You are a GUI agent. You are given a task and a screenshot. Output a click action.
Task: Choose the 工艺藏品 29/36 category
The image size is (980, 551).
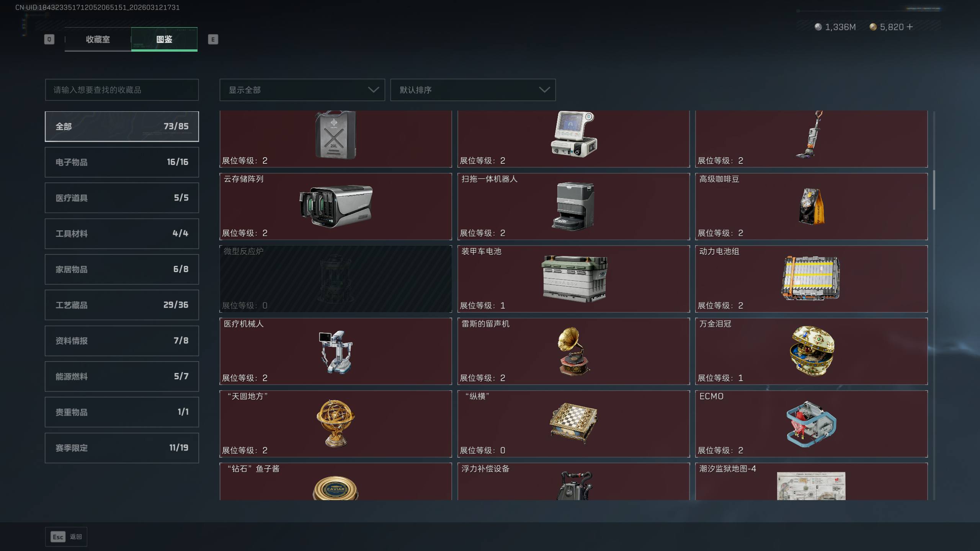click(122, 305)
